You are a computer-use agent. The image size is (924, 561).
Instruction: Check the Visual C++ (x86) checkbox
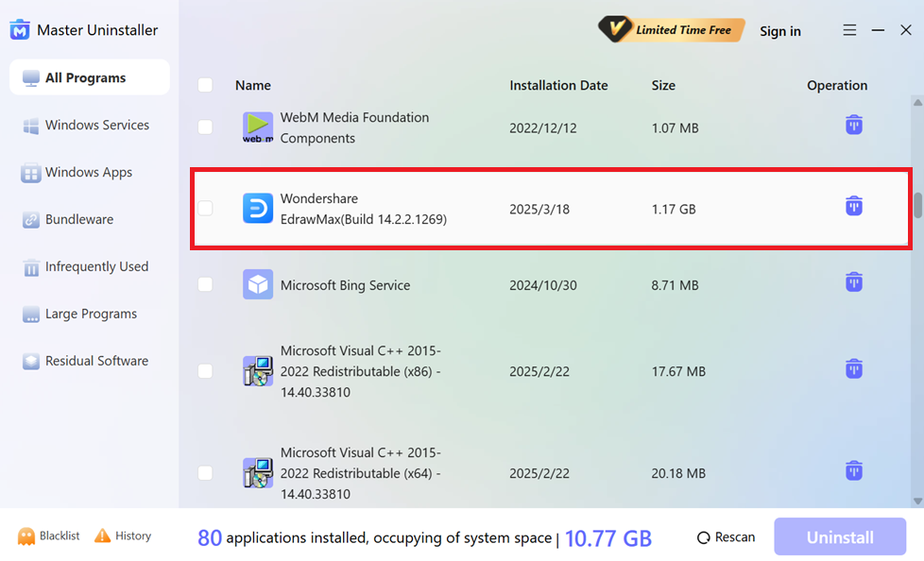205,370
